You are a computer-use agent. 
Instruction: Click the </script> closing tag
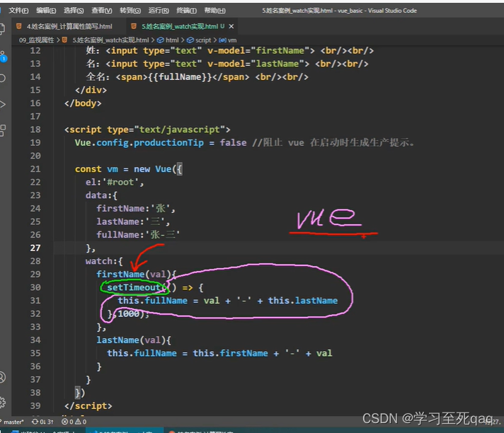[x=88, y=406]
